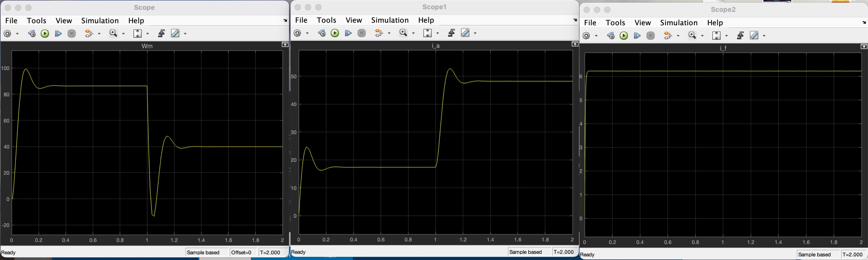Click Triggers icon in Scope window toolbar
Image resolution: width=868 pixels, height=260 pixels.
click(161, 34)
